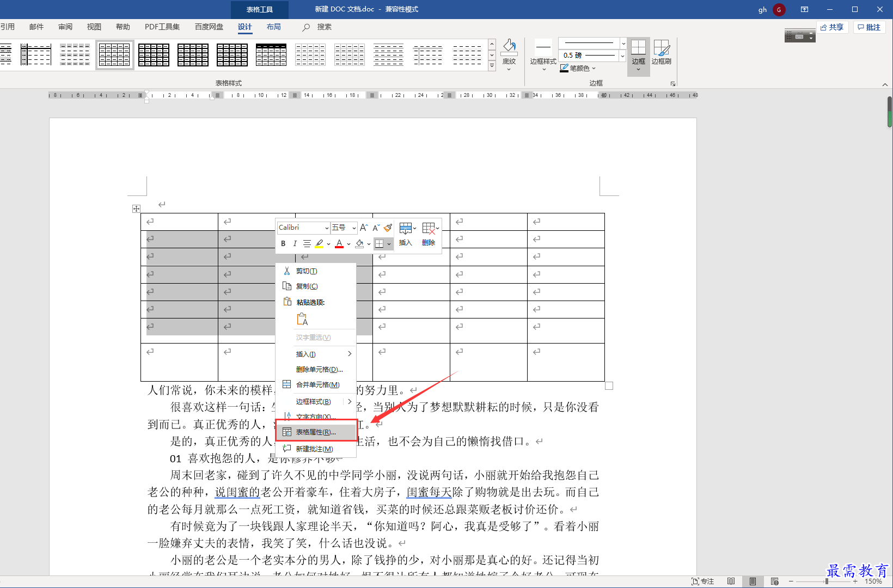Screen dimensions: 893x588
Task: Collapse the ribbon with the chevron
Action: 885,84
